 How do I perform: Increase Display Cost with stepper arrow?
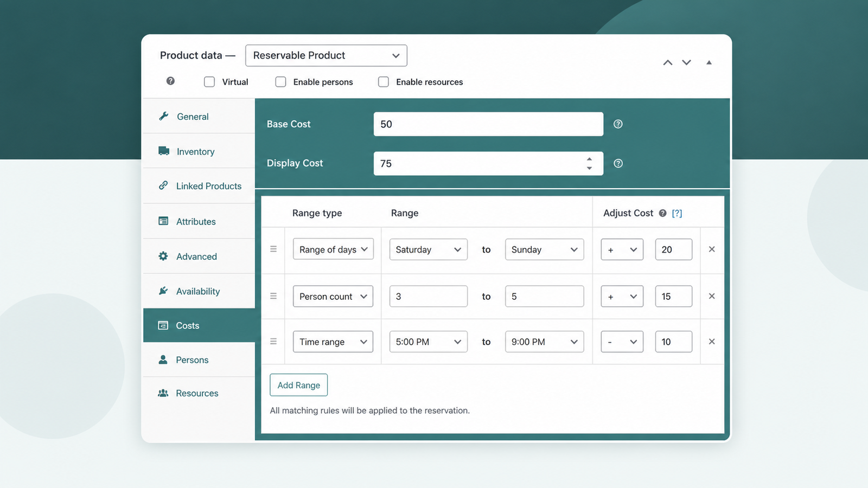click(589, 159)
